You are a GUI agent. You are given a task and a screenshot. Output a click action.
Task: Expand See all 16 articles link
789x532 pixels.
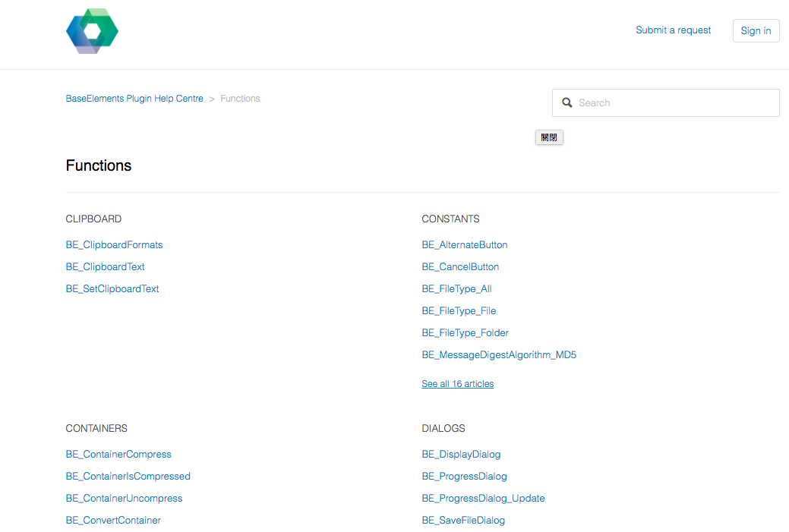(x=457, y=384)
